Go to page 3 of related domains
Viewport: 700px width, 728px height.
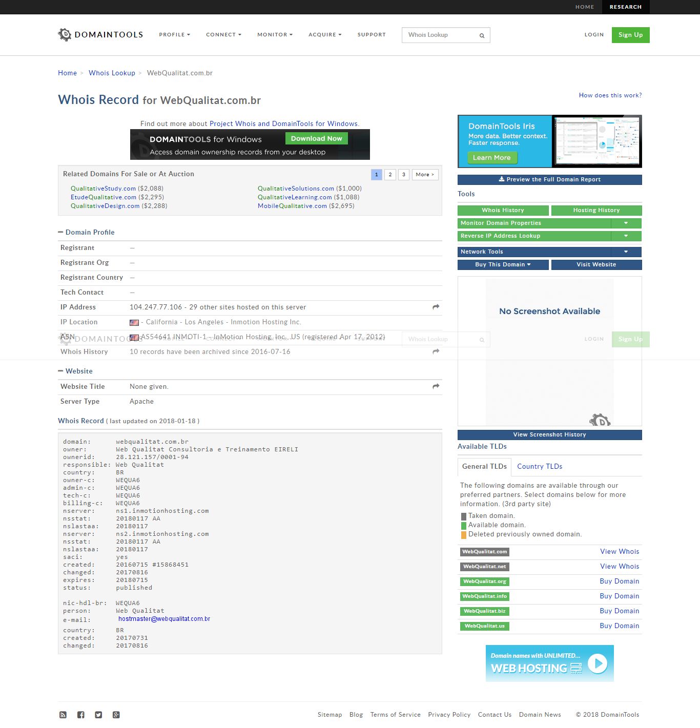[404, 175]
